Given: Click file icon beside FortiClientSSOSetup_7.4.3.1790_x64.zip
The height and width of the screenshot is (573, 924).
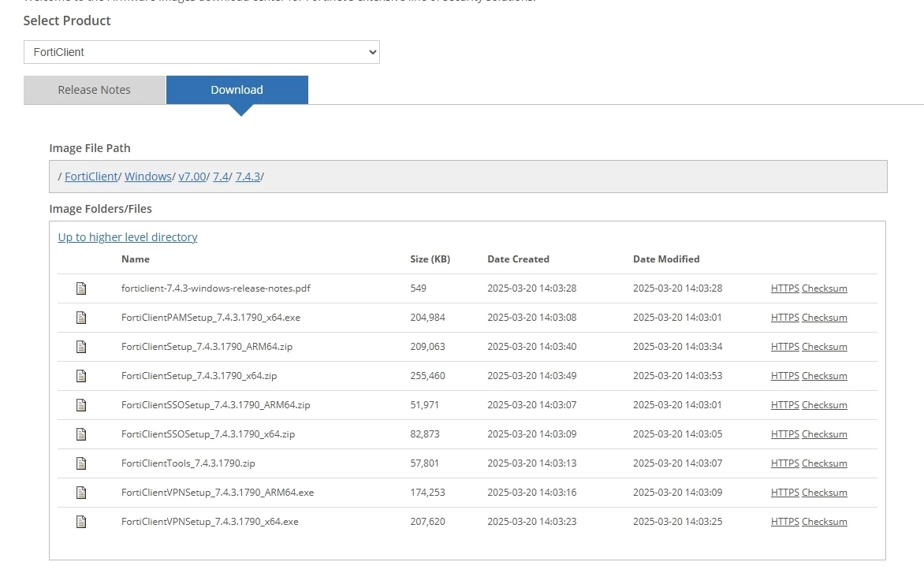Looking at the screenshot, I should [x=81, y=434].
